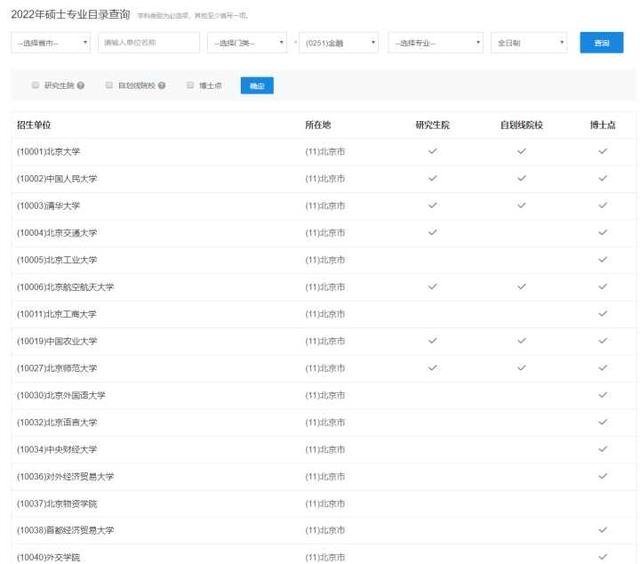Select the (10037)北京物资学院 row name
The width and height of the screenshot is (640, 564).
tap(57, 504)
